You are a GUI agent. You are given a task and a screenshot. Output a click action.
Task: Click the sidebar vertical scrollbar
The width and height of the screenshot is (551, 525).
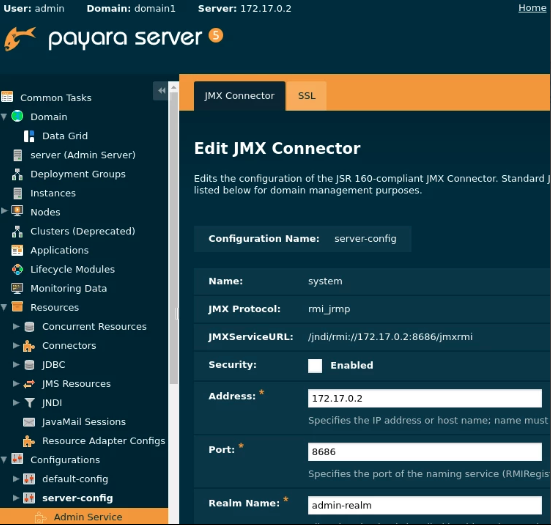(x=174, y=239)
